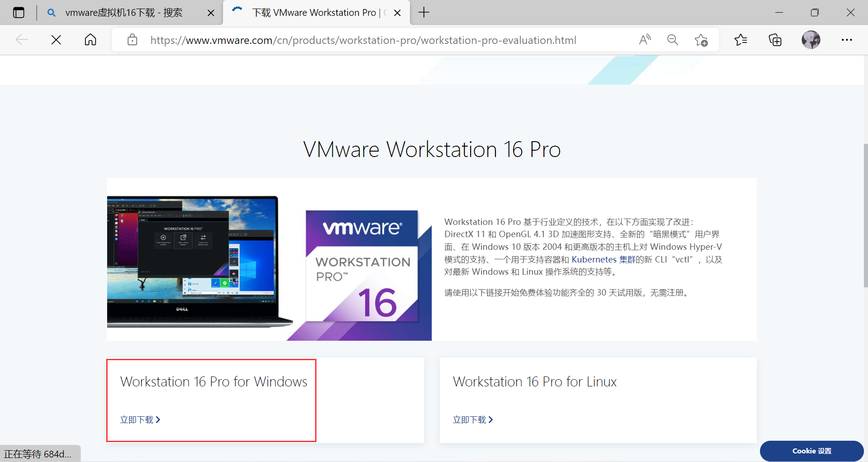The height and width of the screenshot is (462, 868).
Task: Open Cookie 设置 button
Action: 811,451
